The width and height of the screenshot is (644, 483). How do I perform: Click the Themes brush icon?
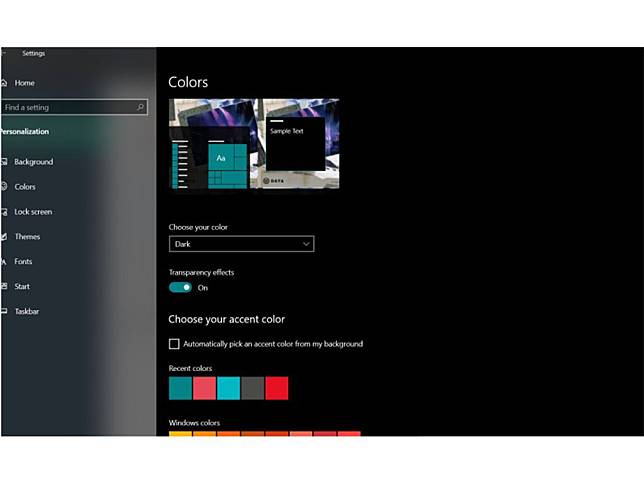point(4,237)
